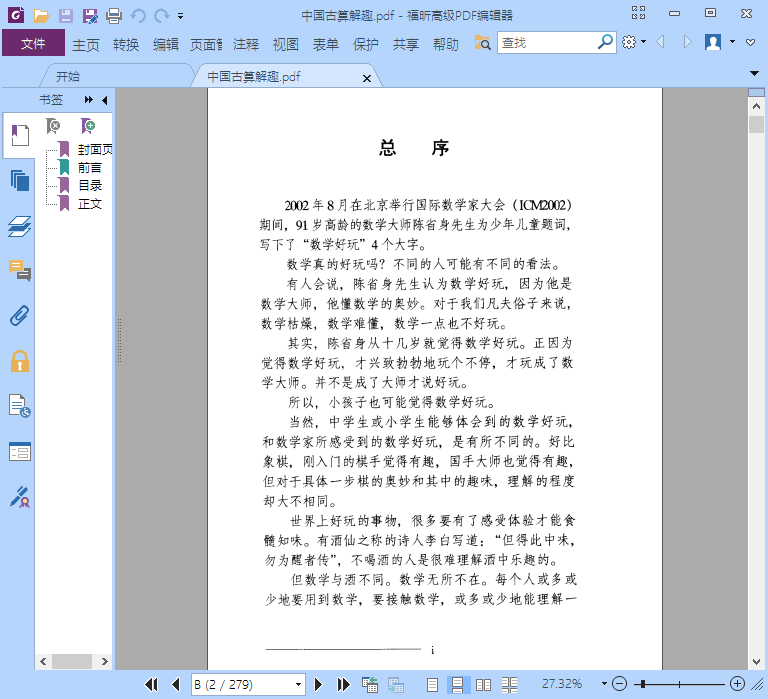768x699 pixels.
Task: Go to previous search result arrow
Action: (660, 42)
